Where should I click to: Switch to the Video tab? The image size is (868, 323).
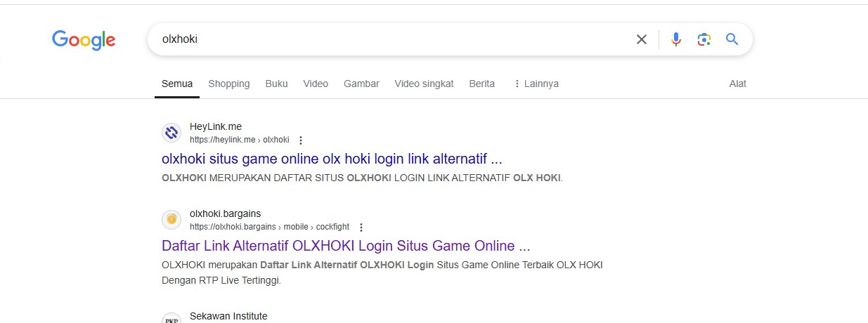[x=316, y=84]
